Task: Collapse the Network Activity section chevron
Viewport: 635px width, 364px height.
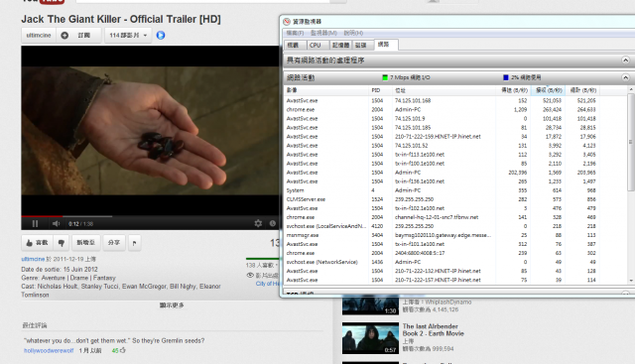Action: 625,77
